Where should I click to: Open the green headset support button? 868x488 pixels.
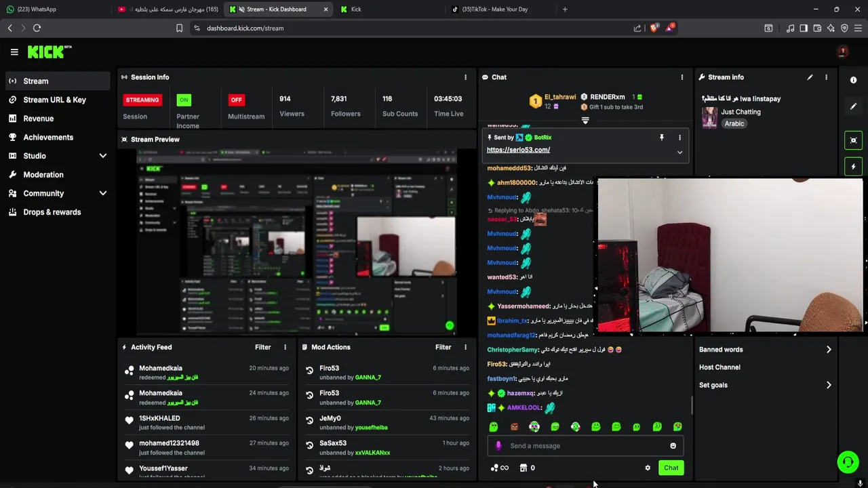click(x=848, y=462)
